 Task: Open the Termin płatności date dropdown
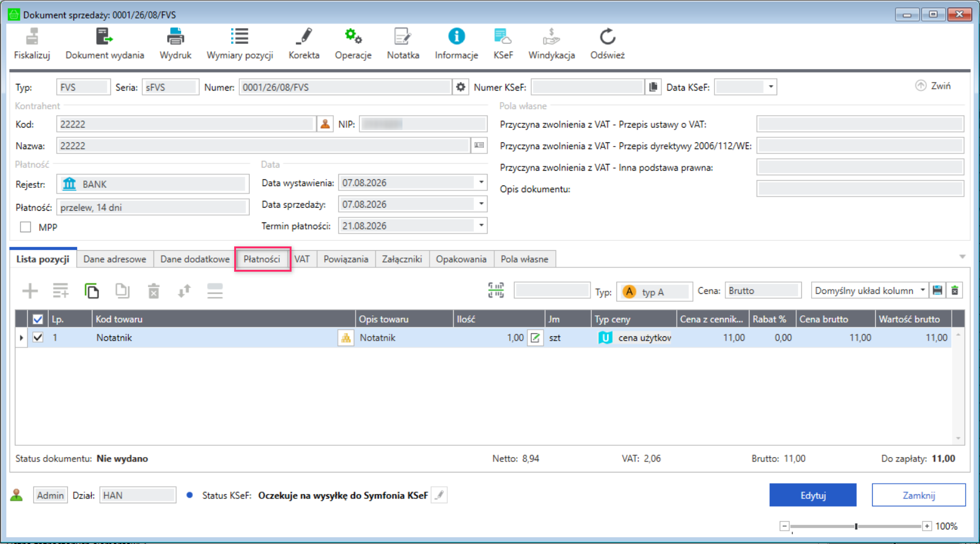[x=481, y=225]
